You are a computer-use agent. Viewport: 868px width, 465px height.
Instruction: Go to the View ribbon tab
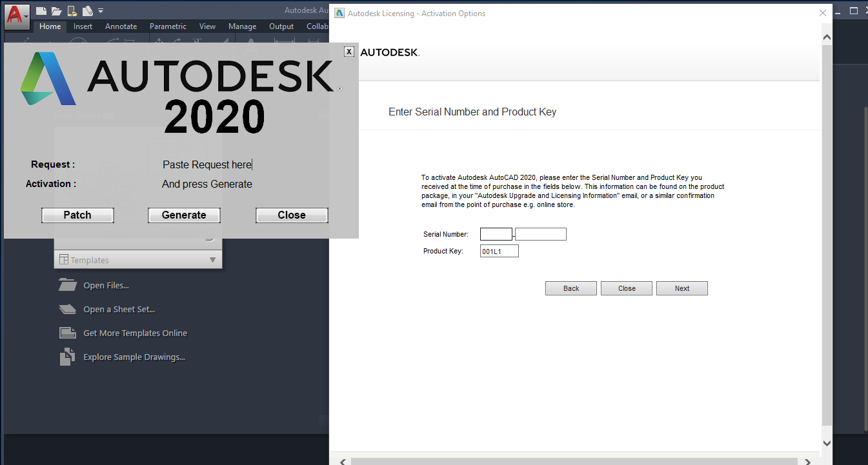pyautogui.click(x=207, y=26)
